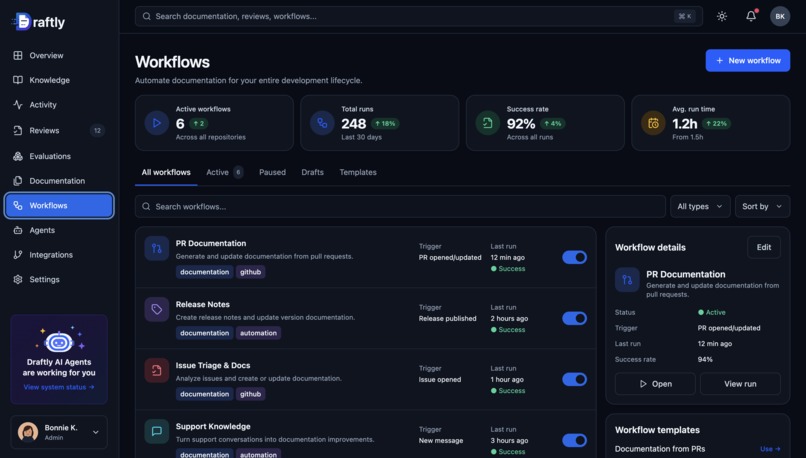Open notifications bell

coord(751,16)
